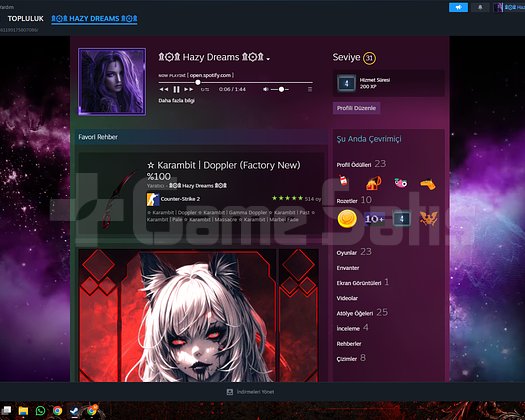525x420 pixels.
Task: Click the Profili Düzenle button
Action: point(356,108)
